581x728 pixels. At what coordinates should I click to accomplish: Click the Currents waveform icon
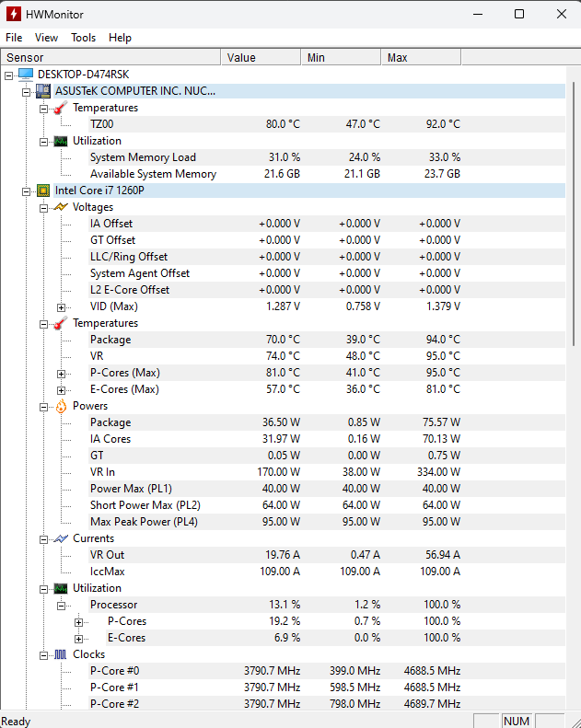click(x=61, y=538)
